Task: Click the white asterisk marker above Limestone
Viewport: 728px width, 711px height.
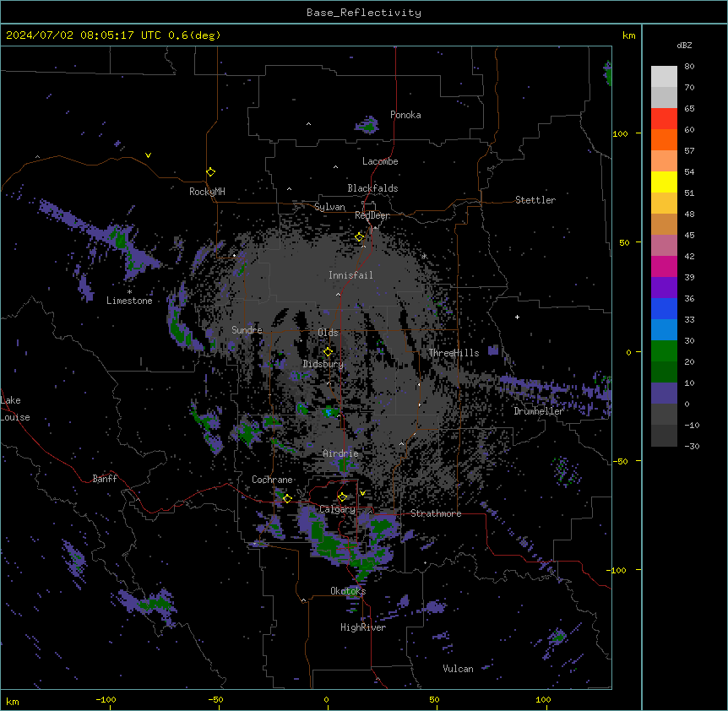Action: 129,292
